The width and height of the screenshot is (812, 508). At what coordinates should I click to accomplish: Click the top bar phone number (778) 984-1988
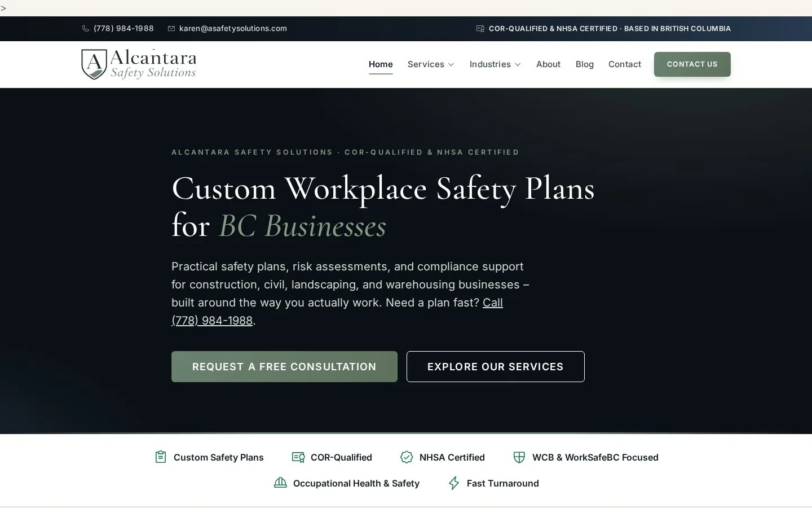click(x=123, y=29)
